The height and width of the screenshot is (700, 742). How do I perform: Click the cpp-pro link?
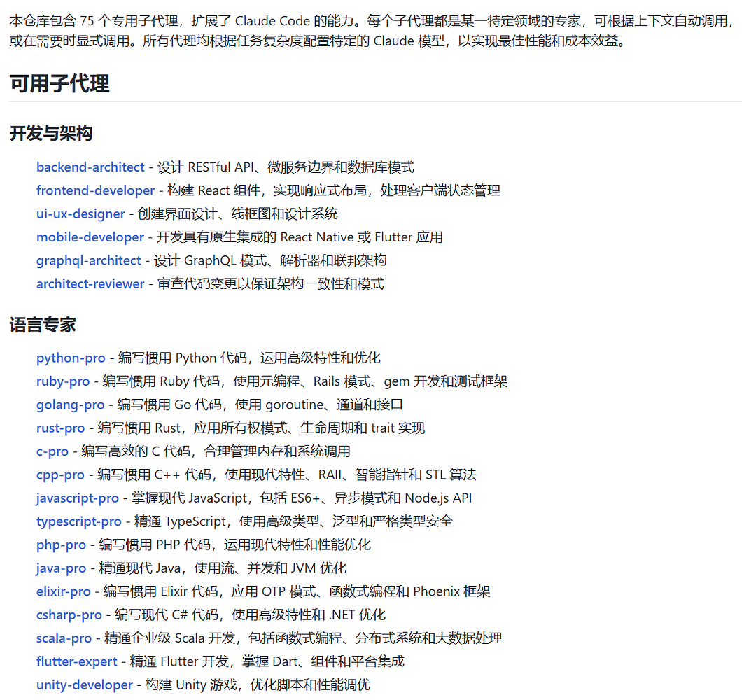[60, 475]
